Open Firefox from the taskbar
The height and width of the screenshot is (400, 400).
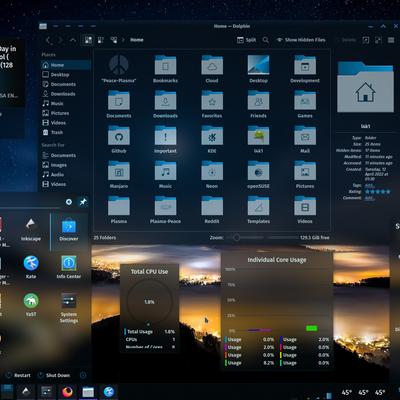(67, 392)
